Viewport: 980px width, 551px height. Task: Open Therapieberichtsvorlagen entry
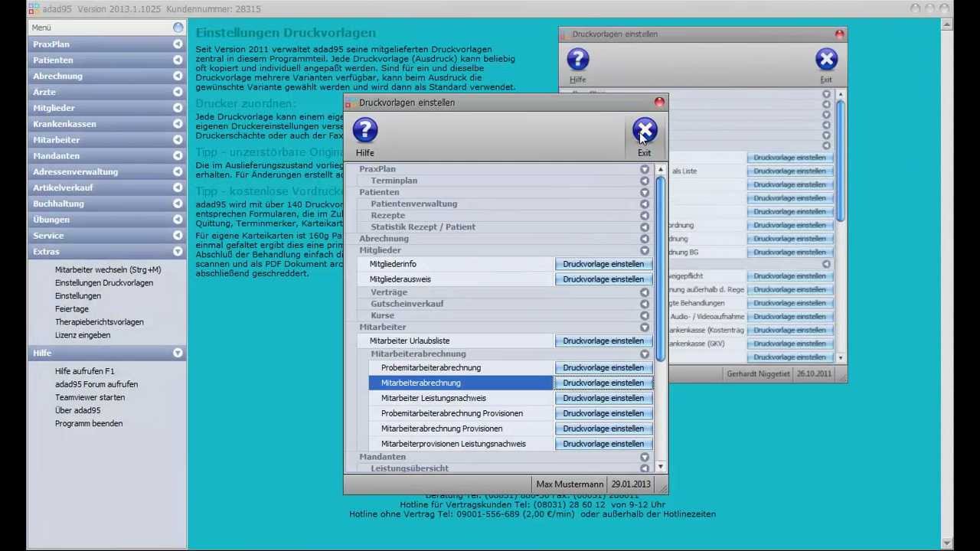click(x=100, y=321)
